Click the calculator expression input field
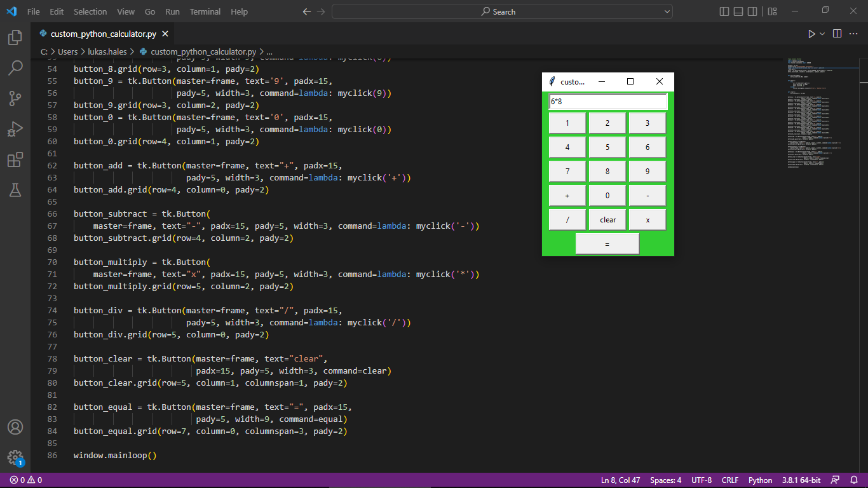This screenshot has height=488, width=868. pos(607,102)
